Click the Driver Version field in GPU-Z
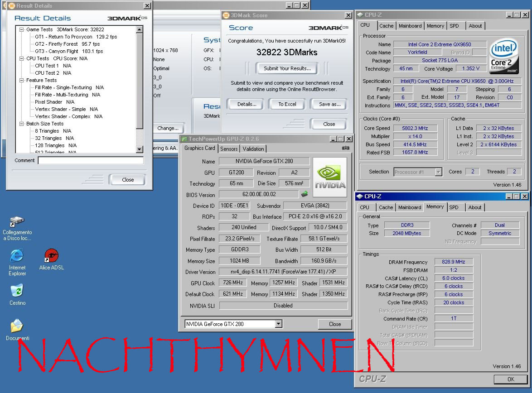532x393 pixels. pyautogui.click(x=283, y=272)
